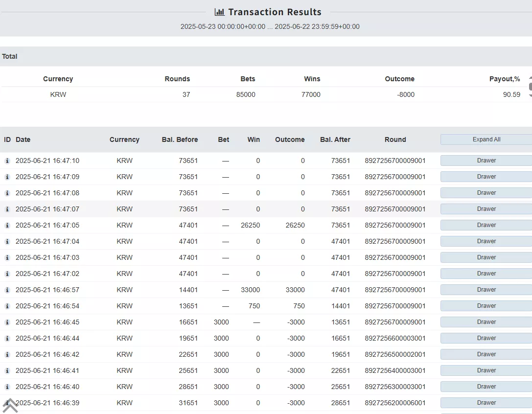Open Drawer for the 750 win row
Viewport: 532px width, 414px height.
[x=486, y=306]
